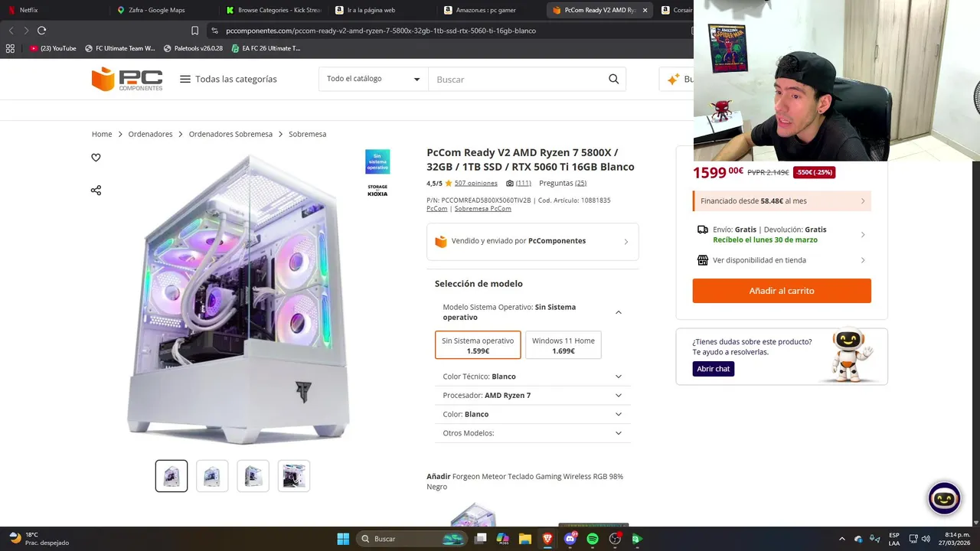Open PcComponentes home via logo
Screen dimensions: 980x551
pyautogui.click(x=127, y=79)
